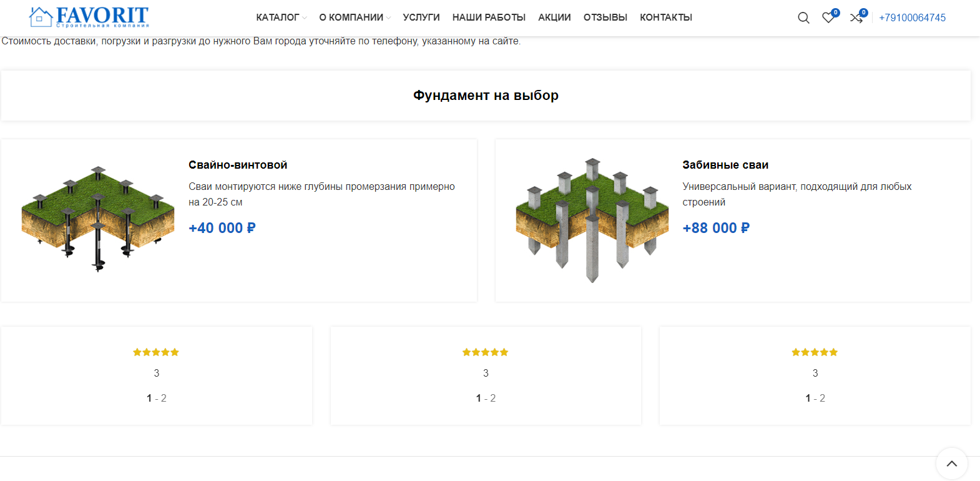Expand the О КОМПАНИИ dropdown menu
The height and width of the screenshot is (481, 980).
[x=355, y=17]
